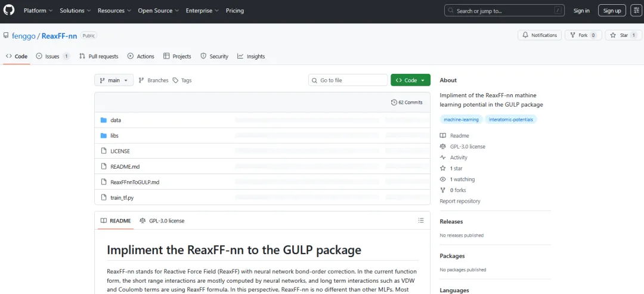Click the fork icon in Fork button
644x294 pixels.
click(573, 35)
